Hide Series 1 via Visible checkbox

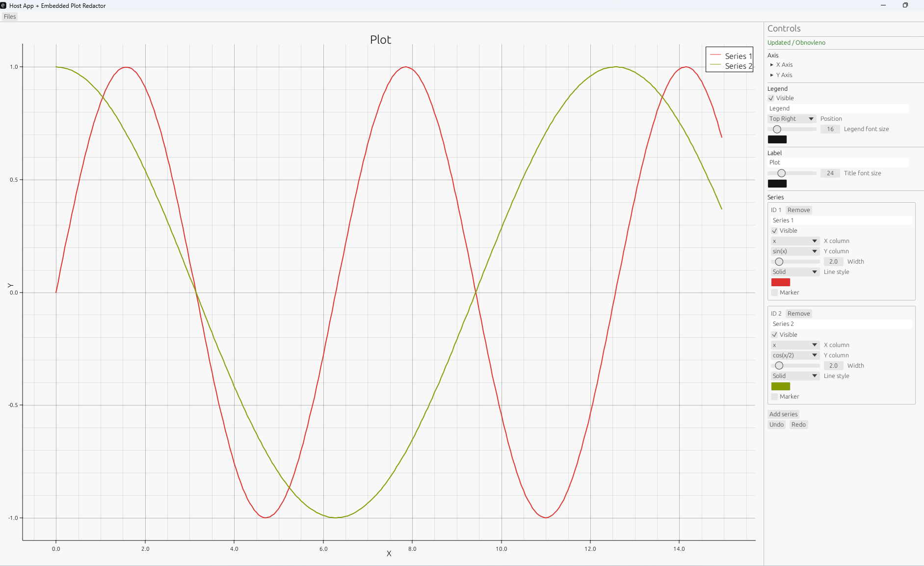(775, 231)
